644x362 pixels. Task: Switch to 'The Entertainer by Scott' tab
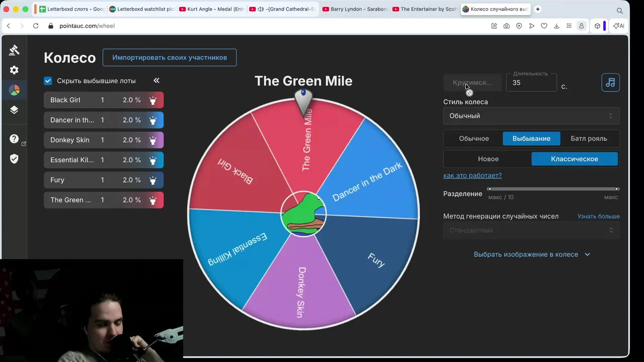pos(425,9)
